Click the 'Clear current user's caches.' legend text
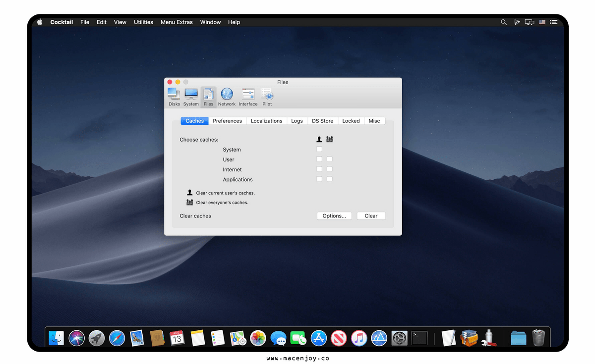595x364 pixels. [x=225, y=193]
